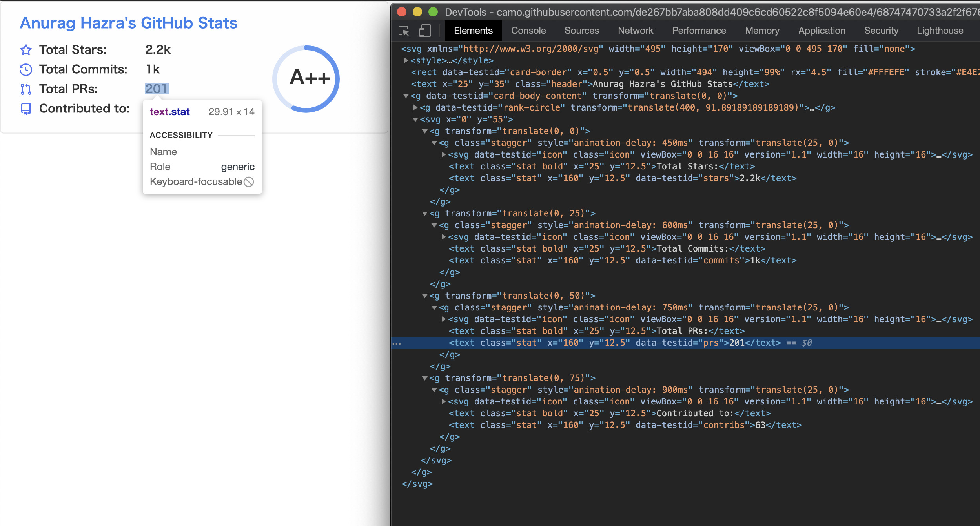The image size is (980, 526).
Task: Collapse the svg x="0" y="55" node
Action: click(415, 120)
